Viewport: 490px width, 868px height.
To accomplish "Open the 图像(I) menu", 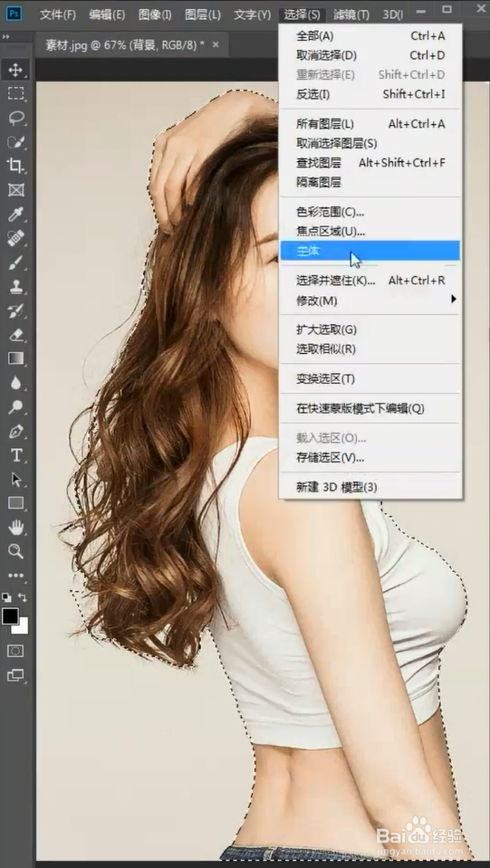I will point(155,14).
